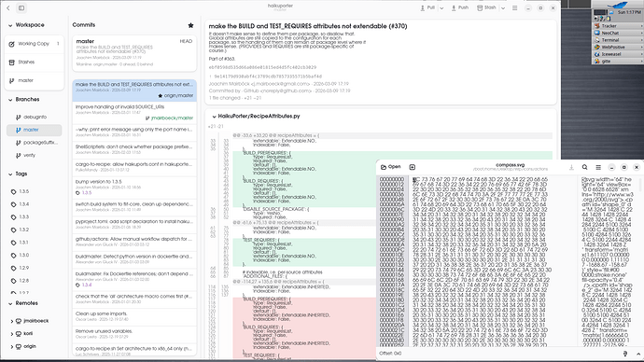Select the highlighted master branch
Image resolution: width=644 pixels, height=362 pixels.
point(35,130)
